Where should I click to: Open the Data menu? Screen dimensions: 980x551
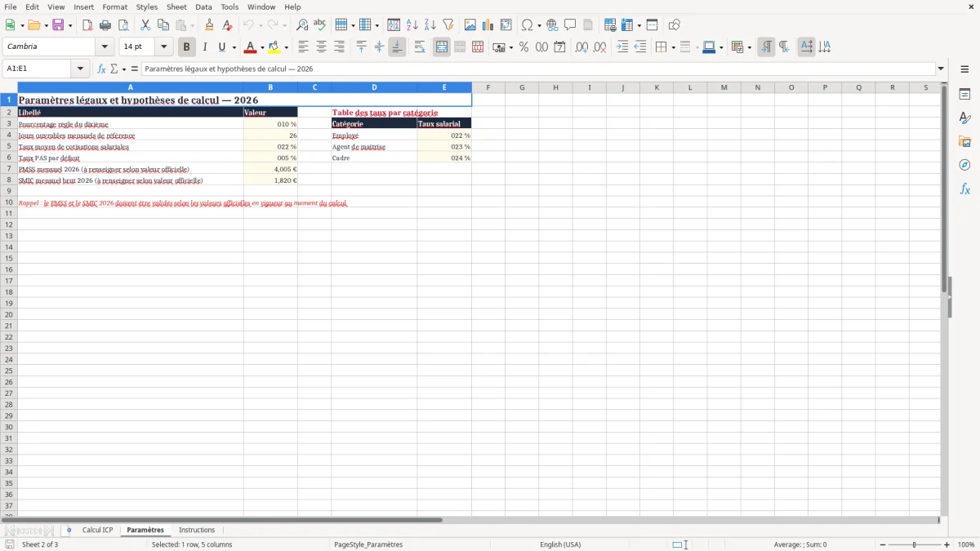[203, 7]
